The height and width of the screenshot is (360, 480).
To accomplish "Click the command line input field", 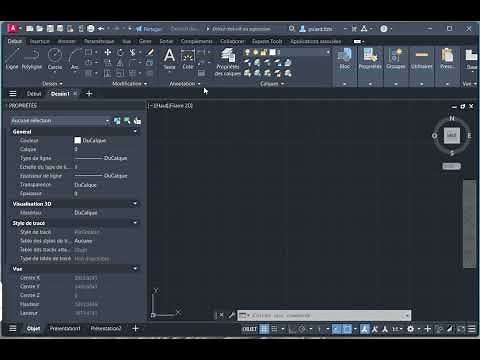I will pos(323,315).
